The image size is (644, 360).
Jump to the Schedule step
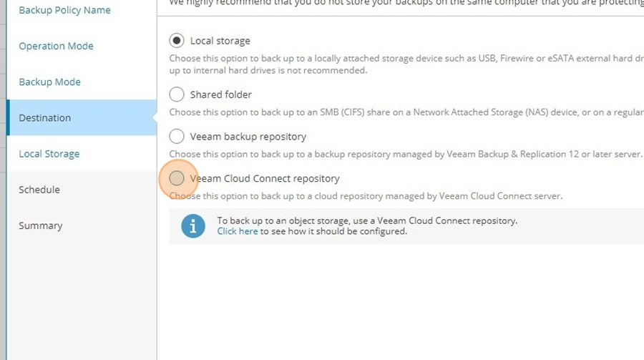39,190
